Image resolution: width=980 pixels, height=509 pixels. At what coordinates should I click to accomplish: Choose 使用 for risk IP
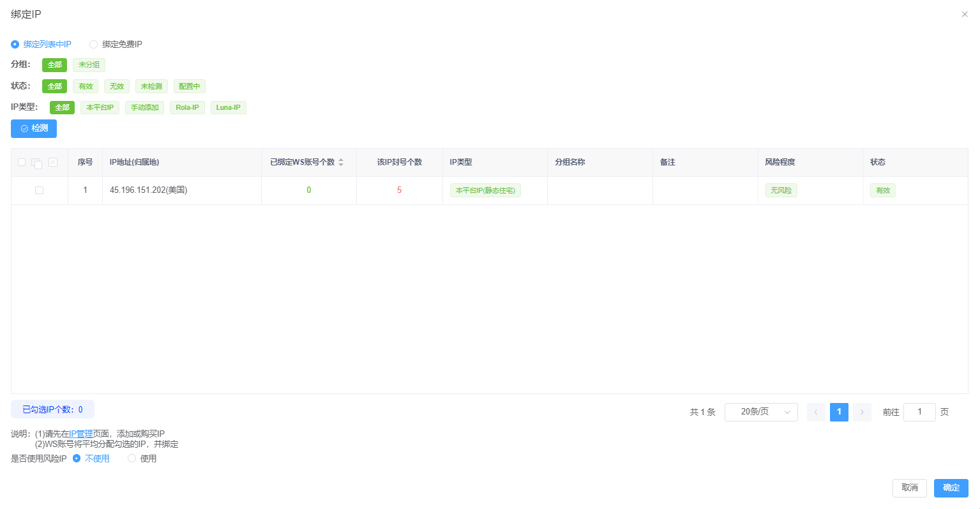(142, 459)
